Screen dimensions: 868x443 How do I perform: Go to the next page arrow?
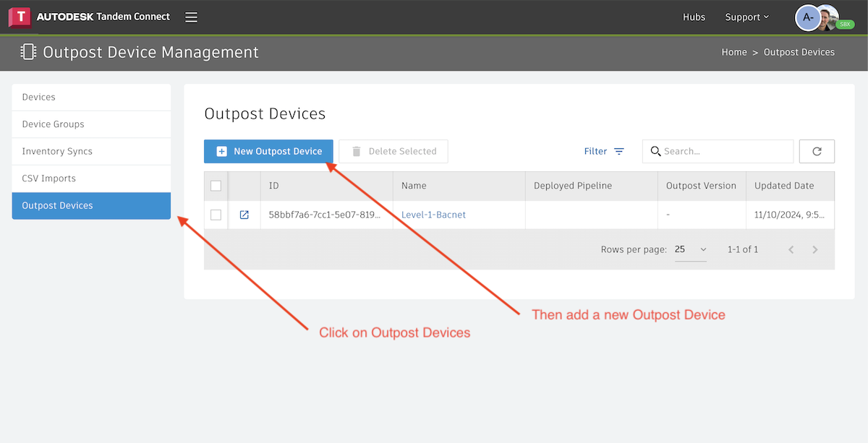pos(815,249)
